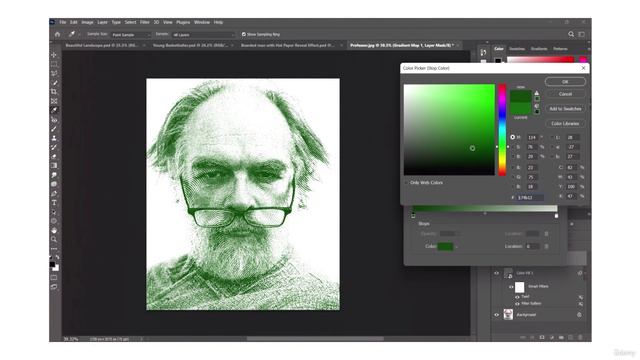
Task: Select the Frame tool
Action: point(54,101)
